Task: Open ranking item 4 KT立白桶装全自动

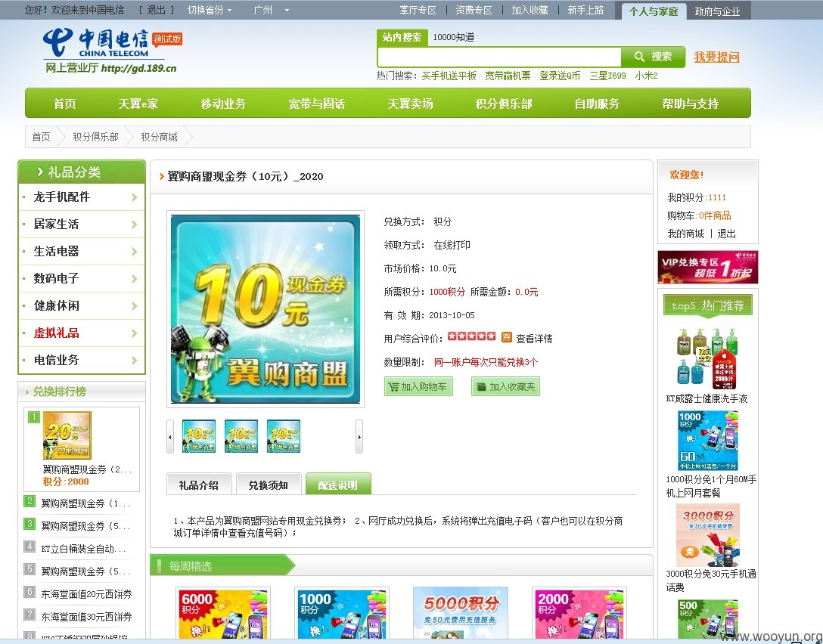Action: pos(83,549)
